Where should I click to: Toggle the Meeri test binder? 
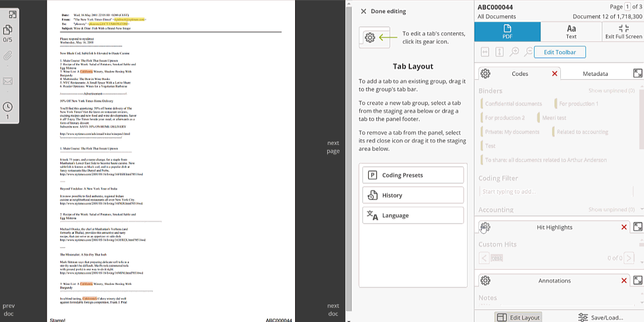(x=551, y=118)
